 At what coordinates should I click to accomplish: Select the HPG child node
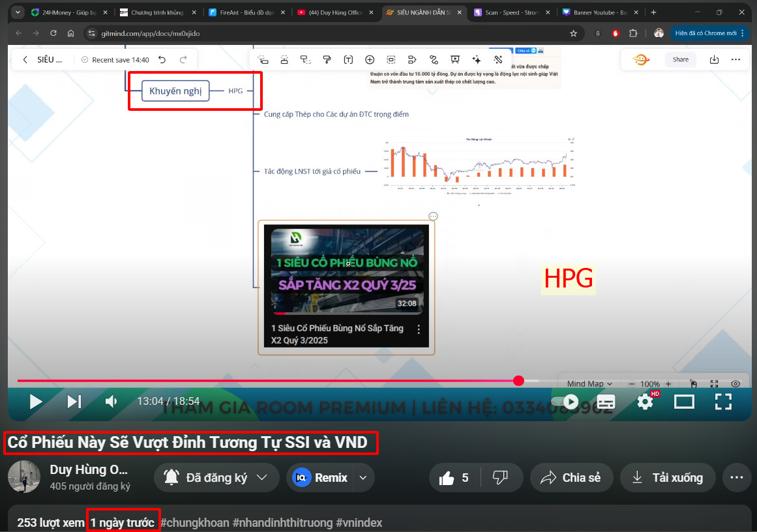[x=235, y=91]
